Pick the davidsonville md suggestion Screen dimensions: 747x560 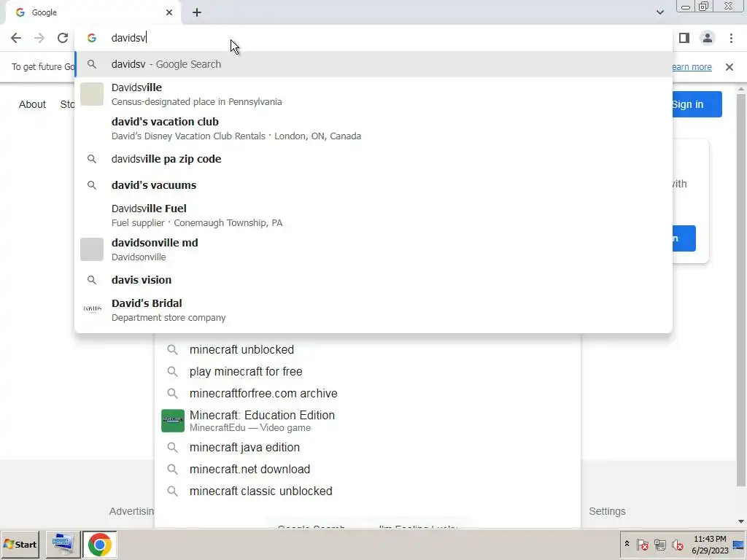click(x=373, y=249)
